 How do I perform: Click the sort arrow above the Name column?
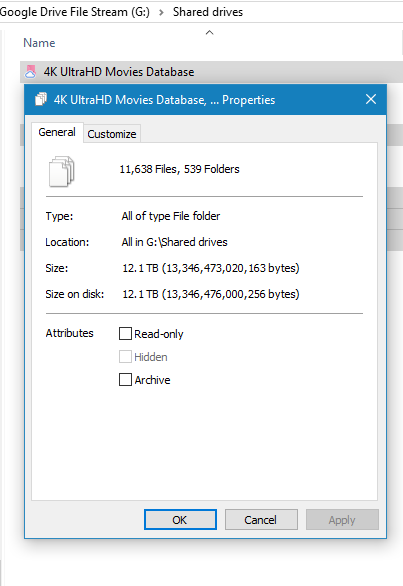210,33
